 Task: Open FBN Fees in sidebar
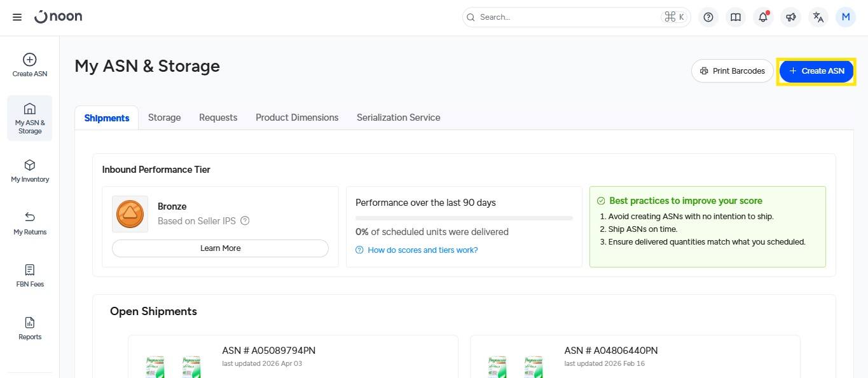tap(30, 276)
